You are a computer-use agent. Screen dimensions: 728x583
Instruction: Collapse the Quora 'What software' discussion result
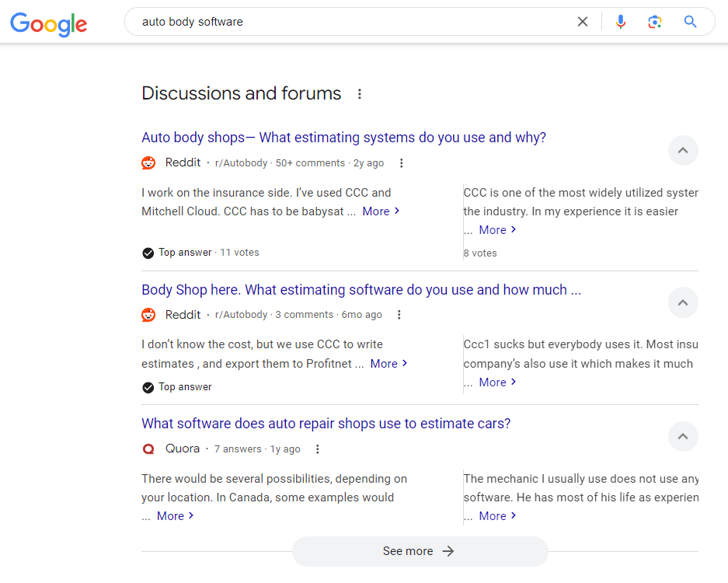[x=683, y=437]
